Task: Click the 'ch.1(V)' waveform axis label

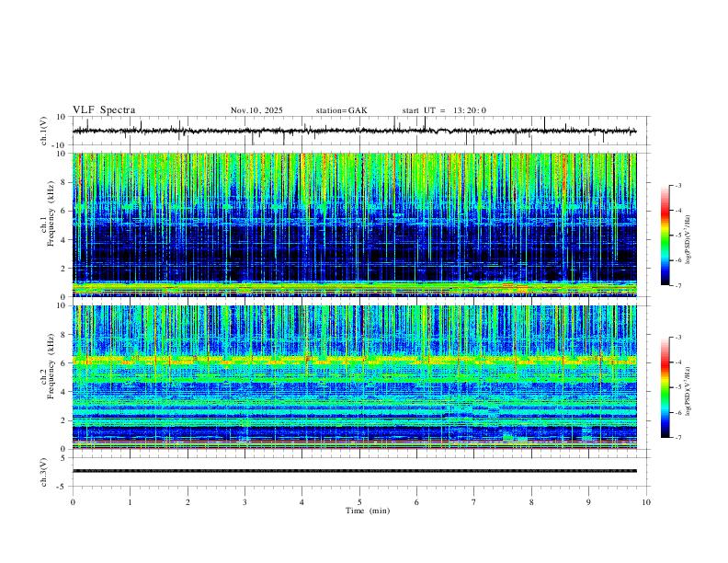Action: [x=44, y=131]
